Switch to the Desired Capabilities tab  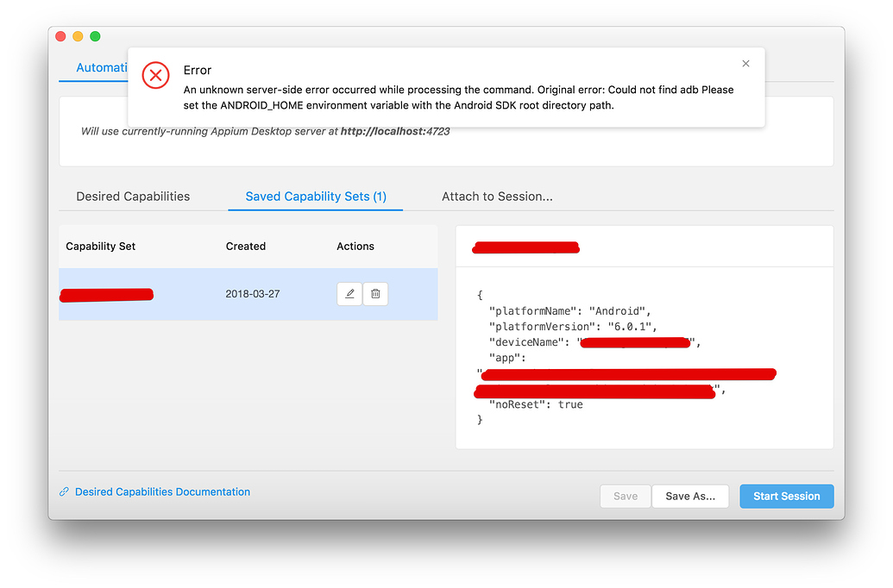tap(133, 196)
